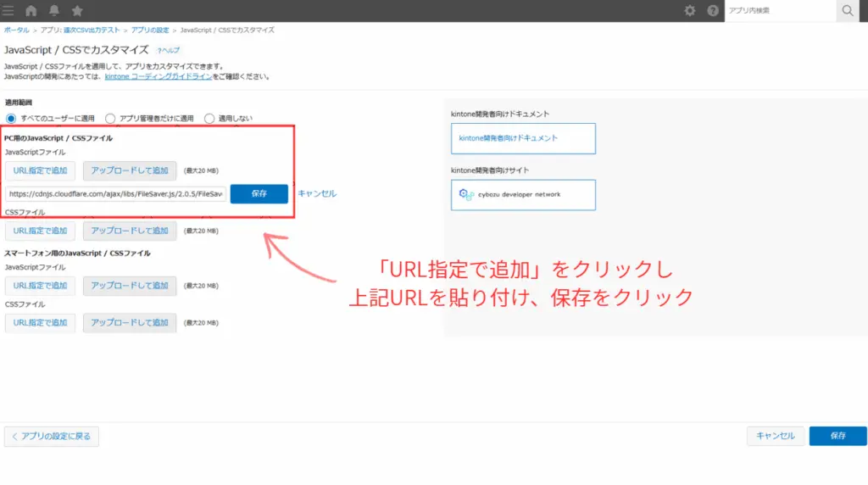The height and width of the screenshot is (485, 868).
Task: Click the 'JavaScript / CSSでカスタマイズ' breadcrumb text
Action: click(227, 30)
